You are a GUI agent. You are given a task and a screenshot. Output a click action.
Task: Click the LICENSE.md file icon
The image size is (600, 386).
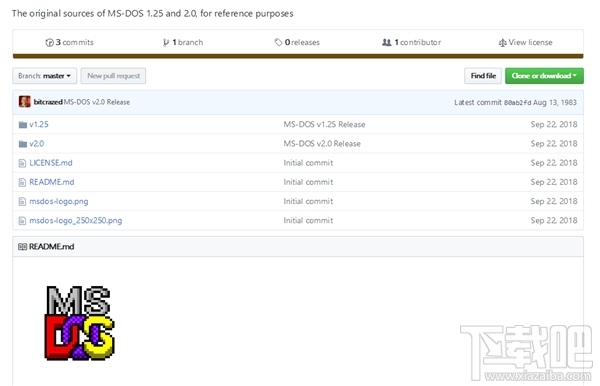(x=22, y=163)
